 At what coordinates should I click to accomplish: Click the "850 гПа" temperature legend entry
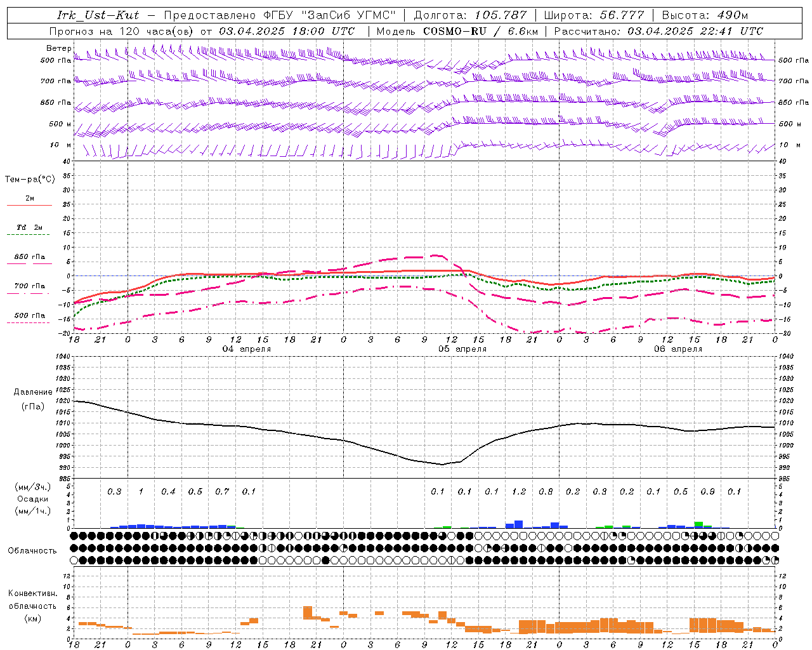click(x=29, y=257)
